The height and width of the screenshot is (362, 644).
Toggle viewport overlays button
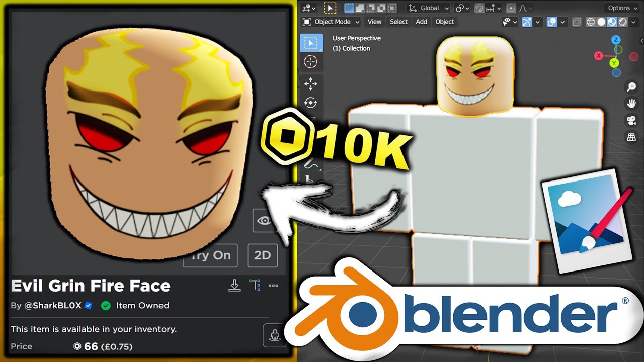click(x=552, y=22)
